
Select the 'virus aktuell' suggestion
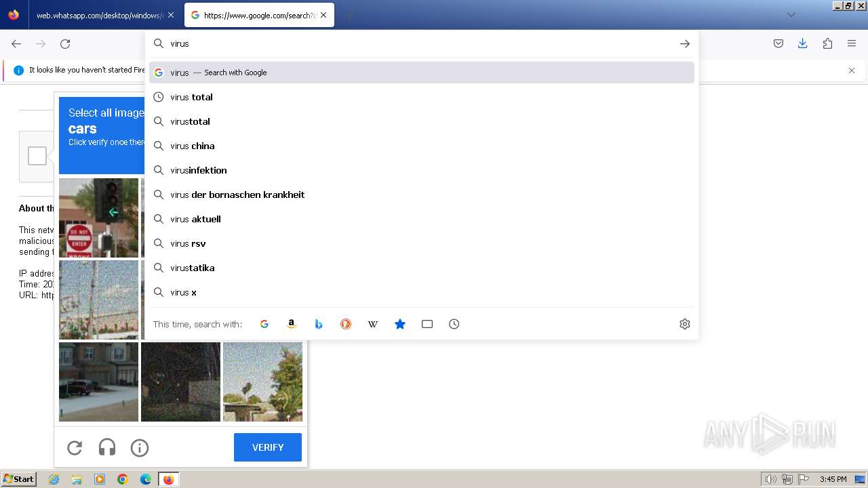422,219
